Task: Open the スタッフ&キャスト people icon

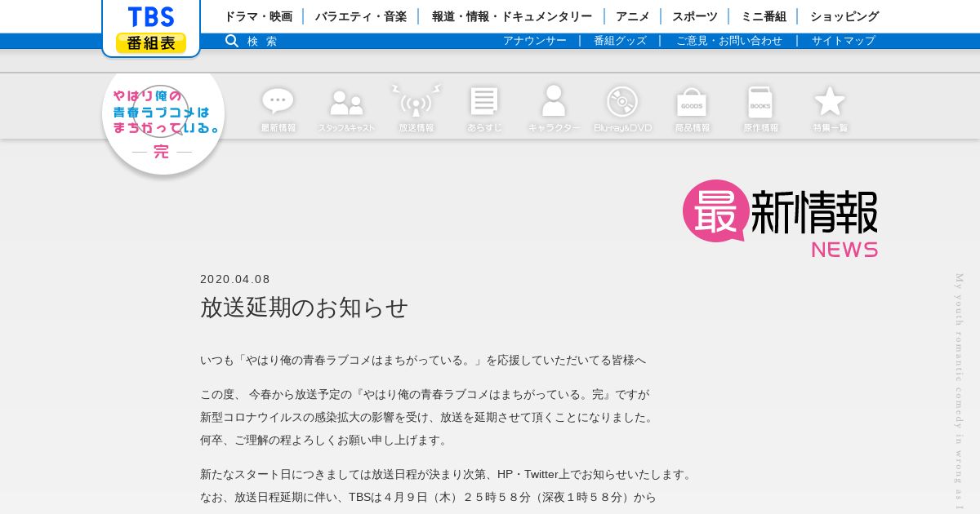Action: [x=346, y=109]
